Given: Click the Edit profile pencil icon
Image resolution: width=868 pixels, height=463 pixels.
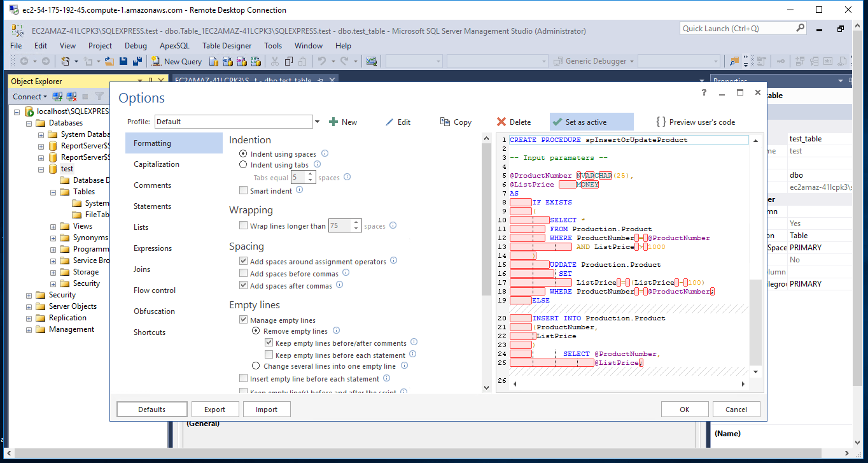Looking at the screenshot, I should [389, 122].
